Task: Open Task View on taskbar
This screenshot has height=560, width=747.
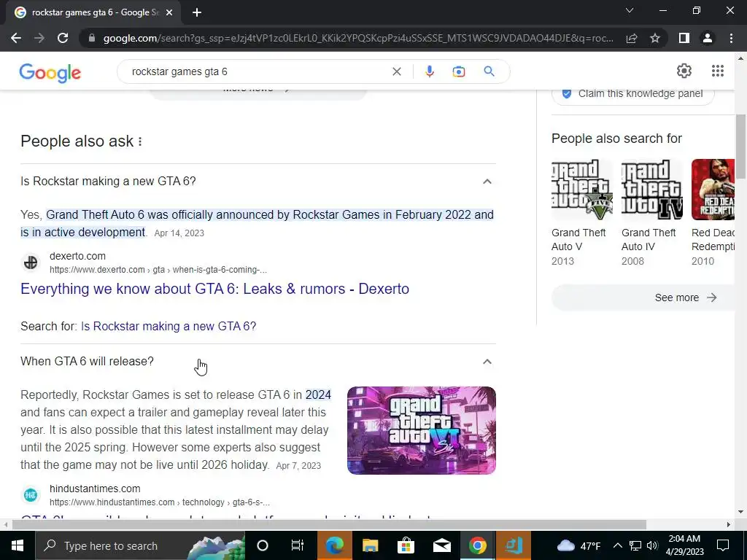Action: coord(298,545)
